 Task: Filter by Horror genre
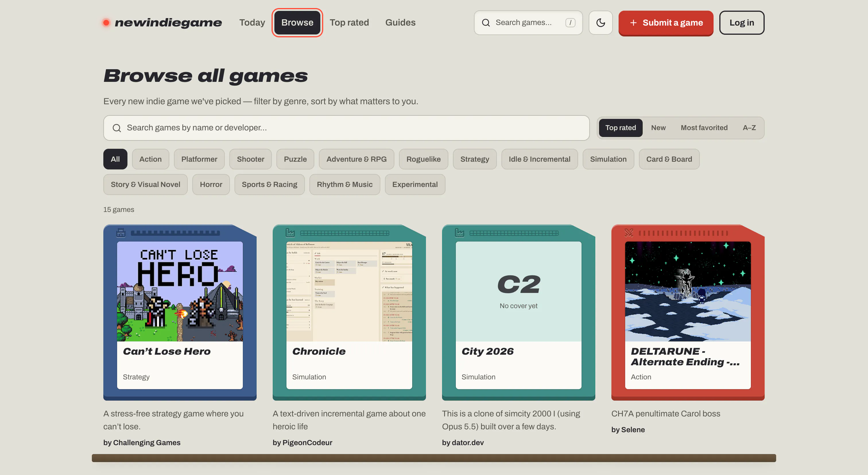tap(211, 184)
